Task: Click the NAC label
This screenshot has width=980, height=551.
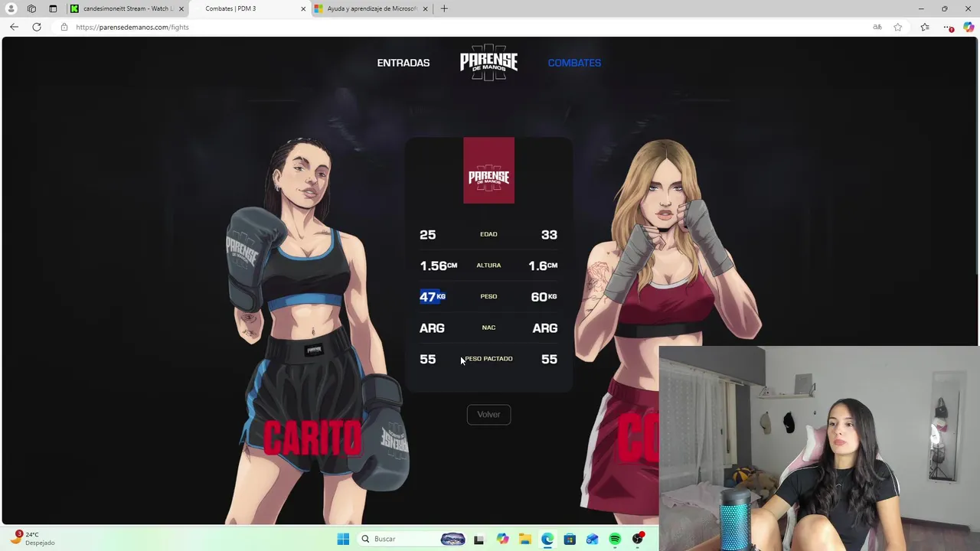Action: coord(488,328)
